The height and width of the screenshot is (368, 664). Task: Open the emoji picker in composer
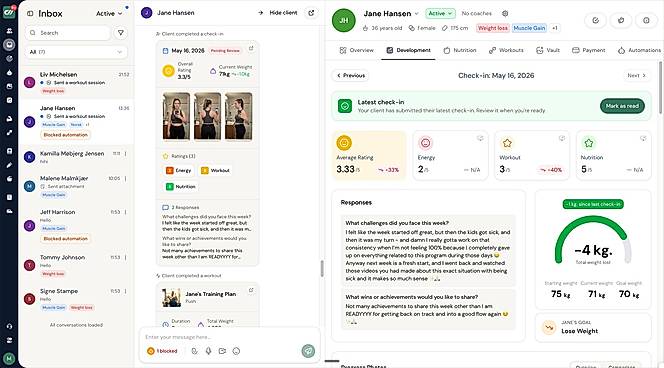(x=236, y=351)
